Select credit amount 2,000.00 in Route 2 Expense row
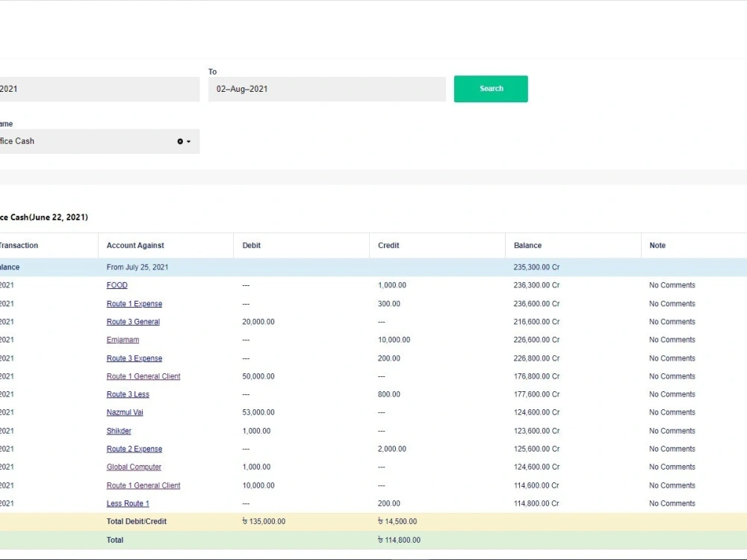The image size is (747, 560). pyautogui.click(x=392, y=449)
